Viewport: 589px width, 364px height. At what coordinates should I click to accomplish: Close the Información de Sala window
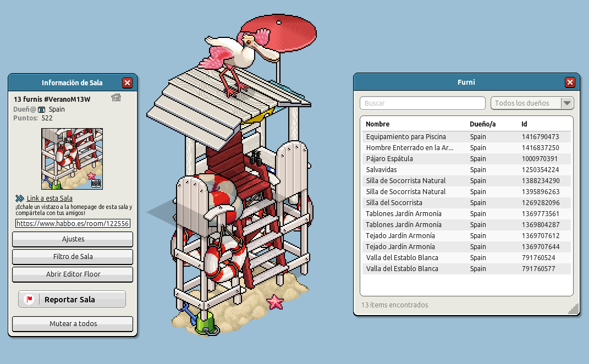[x=128, y=82]
